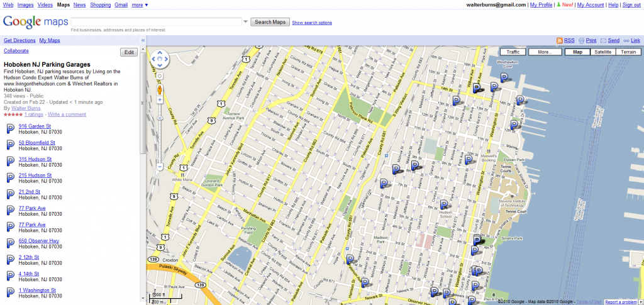The height and width of the screenshot is (305, 644).
Task: Click the parking marker left of Maxwell's
Action: tap(469, 160)
